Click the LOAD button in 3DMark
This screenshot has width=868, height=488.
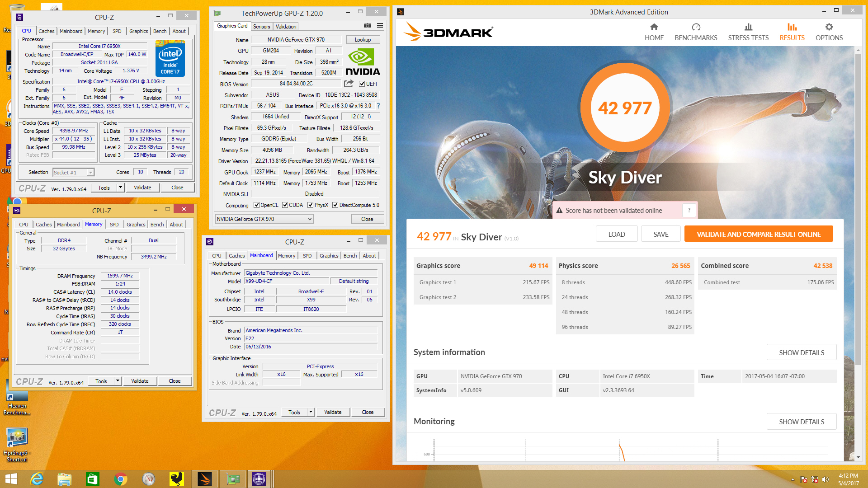point(616,234)
